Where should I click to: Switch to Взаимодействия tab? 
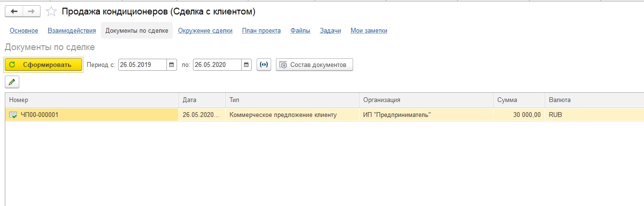(72, 31)
